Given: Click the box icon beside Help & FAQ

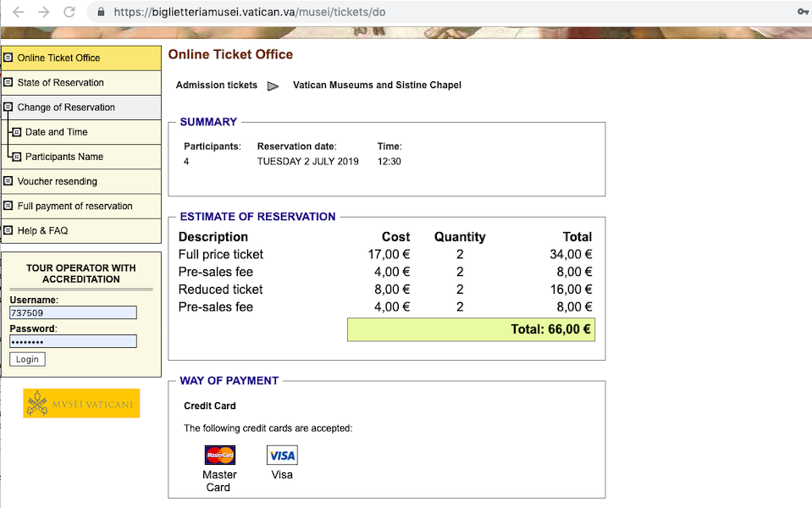Looking at the screenshot, I should tap(8, 230).
